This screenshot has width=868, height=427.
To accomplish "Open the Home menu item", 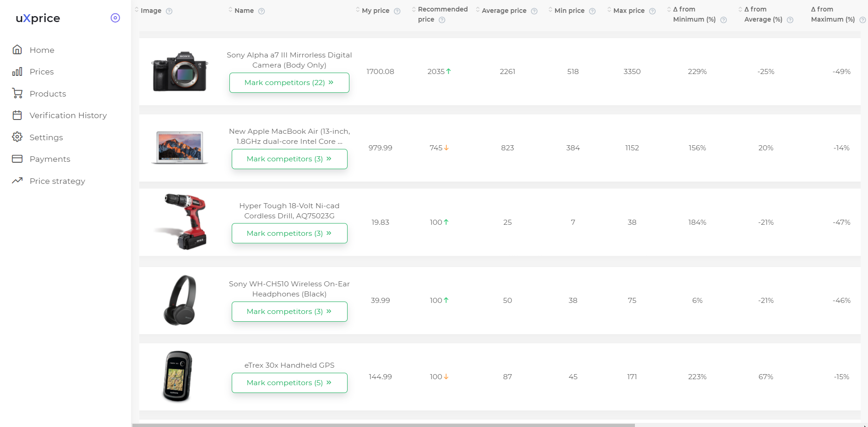I will pyautogui.click(x=42, y=50).
